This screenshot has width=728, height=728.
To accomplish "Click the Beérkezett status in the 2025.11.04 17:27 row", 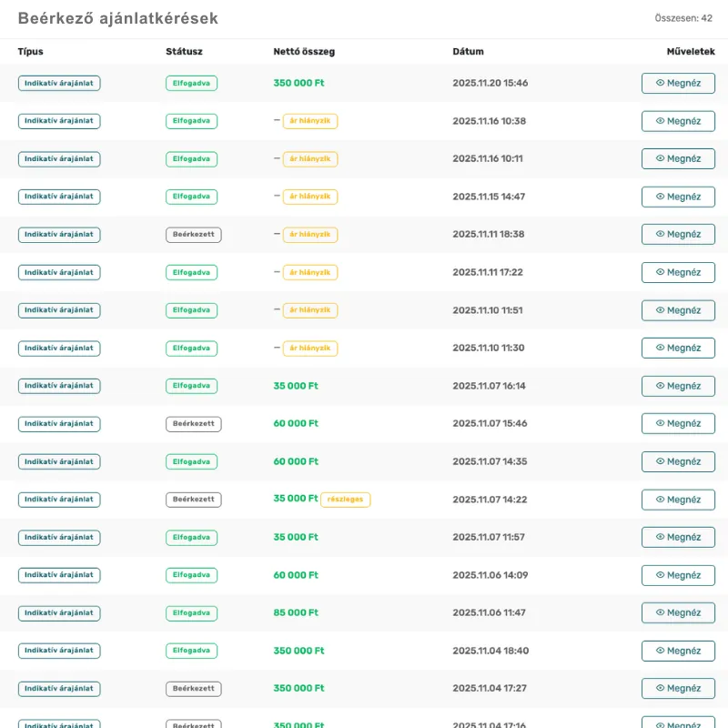I will click(x=193, y=689).
